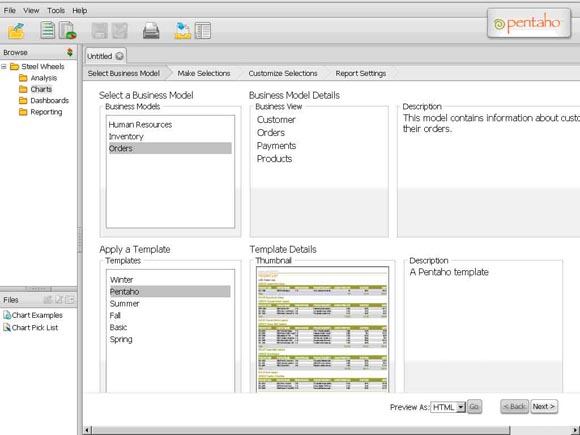This screenshot has height=435, width=580.
Task: Toggle the browser panel layout icon
Action: tap(203, 31)
